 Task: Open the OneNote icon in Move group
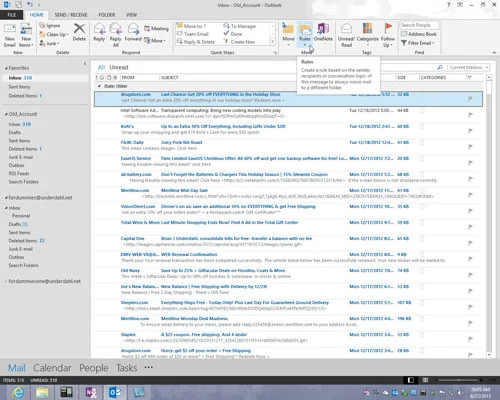(x=323, y=29)
